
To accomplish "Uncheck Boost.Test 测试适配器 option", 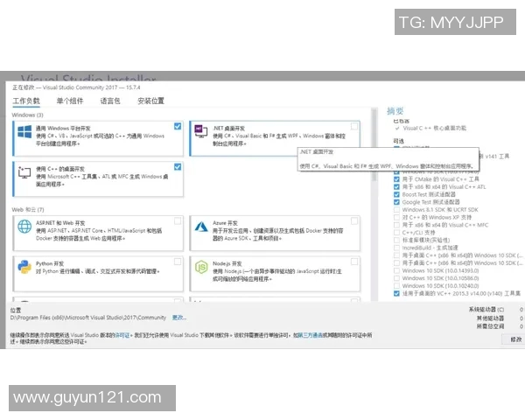I will pyautogui.click(x=396, y=194).
